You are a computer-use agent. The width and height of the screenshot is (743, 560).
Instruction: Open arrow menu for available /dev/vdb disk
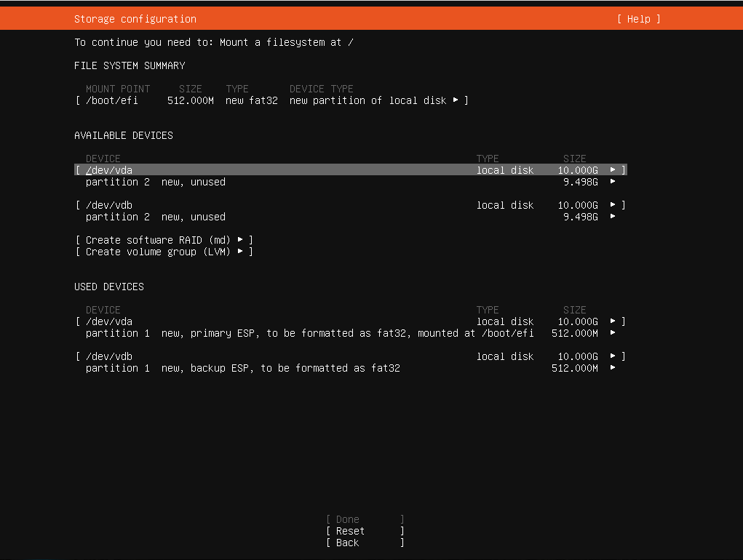point(613,205)
